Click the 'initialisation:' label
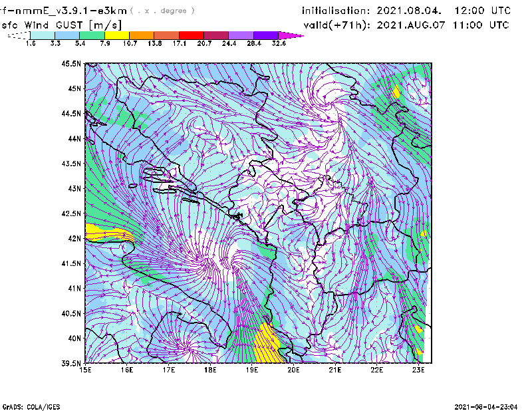This screenshot has width=532, height=411. (x=336, y=11)
